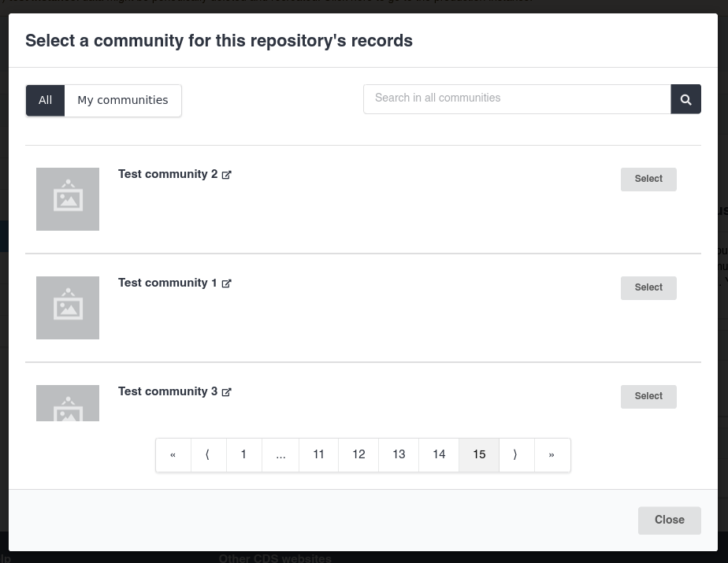Go to previous page arrow
The height and width of the screenshot is (563, 728).
pos(209,455)
